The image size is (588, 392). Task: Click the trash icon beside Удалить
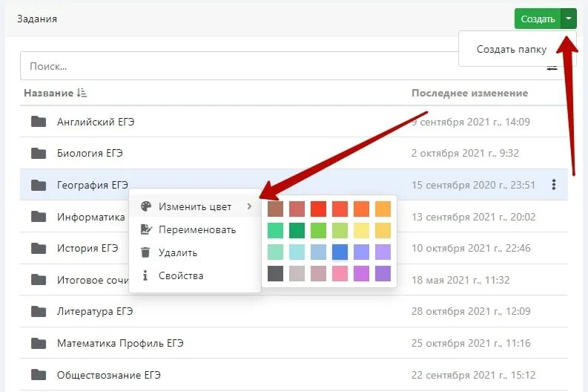point(145,252)
